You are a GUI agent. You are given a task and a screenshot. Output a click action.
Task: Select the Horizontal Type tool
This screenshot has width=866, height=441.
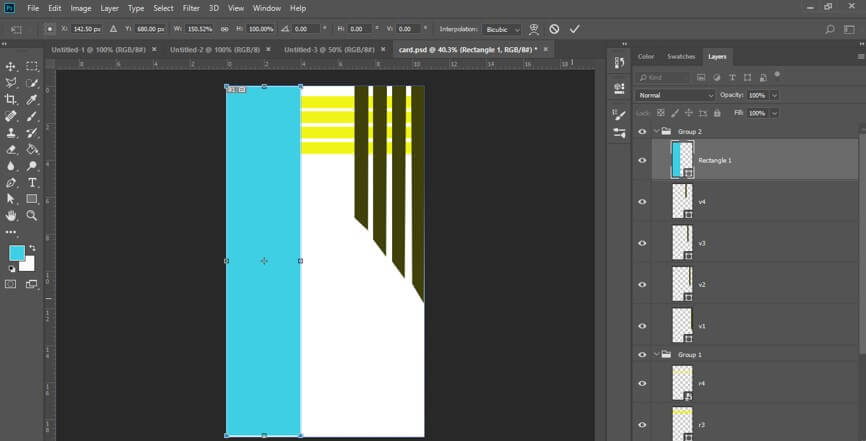point(32,183)
